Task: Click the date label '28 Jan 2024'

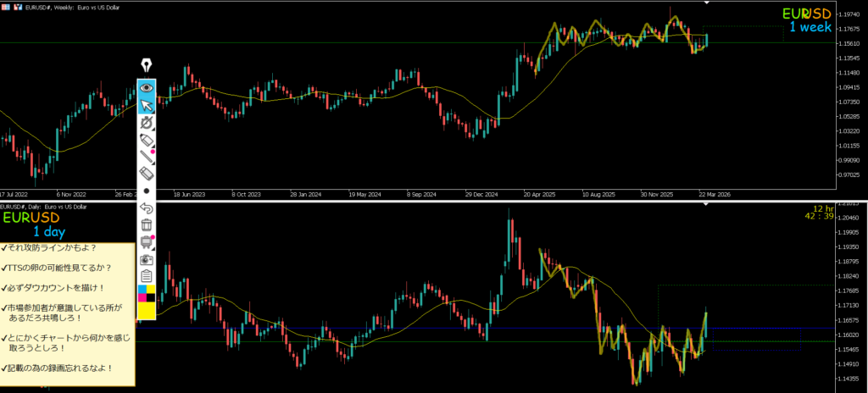Action: [x=305, y=195]
